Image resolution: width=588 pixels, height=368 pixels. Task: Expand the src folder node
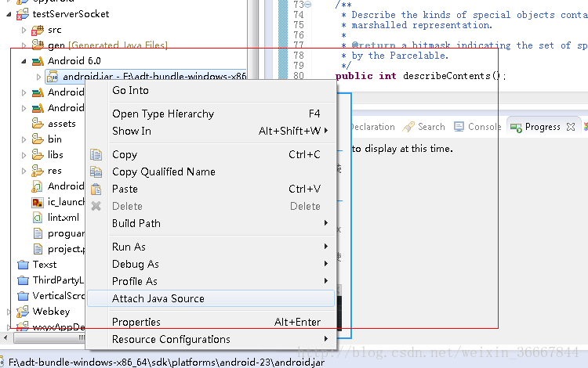(24, 30)
